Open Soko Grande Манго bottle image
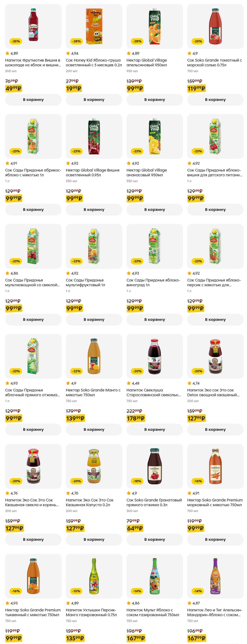The height and width of the screenshot is (644, 247). 94,356
